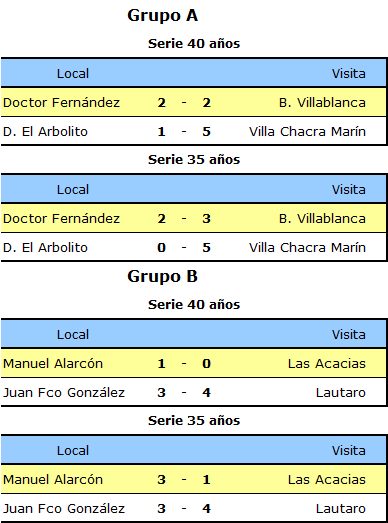Select Lautaro in Grupo B Serie 35

click(341, 508)
